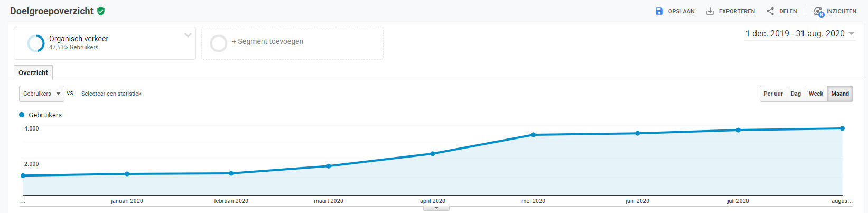Click the maart 2020 axis label
Image resolution: width=868 pixels, height=213 pixels.
click(329, 201)
